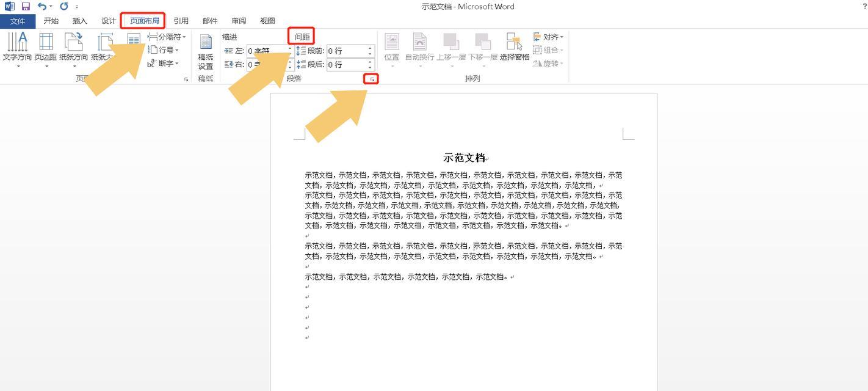
Task: Click the spacing-before icon beside 段前
Action: pos(301,51)
